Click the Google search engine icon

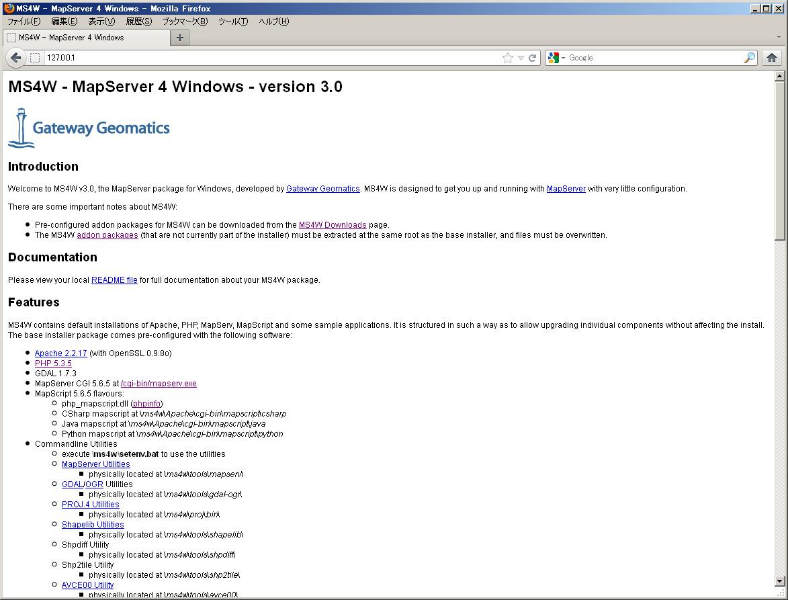point(554,58)
